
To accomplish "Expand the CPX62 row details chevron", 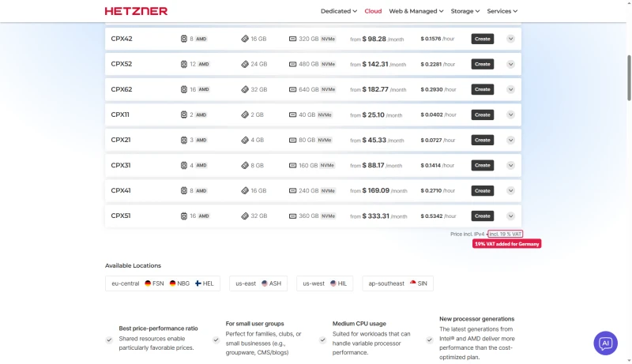I will pos(510,89).
